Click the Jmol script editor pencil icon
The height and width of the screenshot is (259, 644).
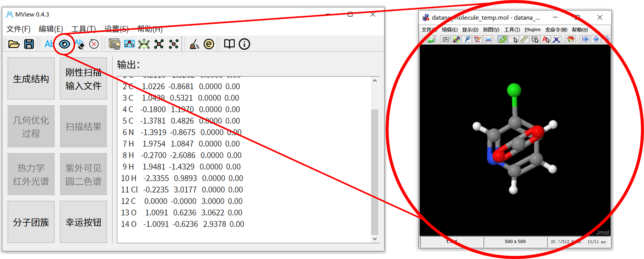pos(478,39)
